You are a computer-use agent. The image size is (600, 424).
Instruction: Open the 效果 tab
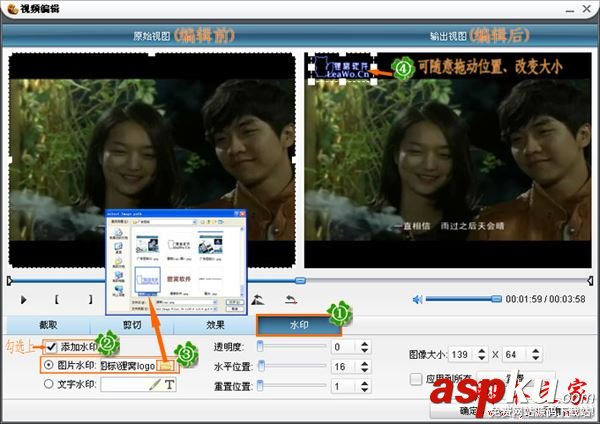coord(215,325)
